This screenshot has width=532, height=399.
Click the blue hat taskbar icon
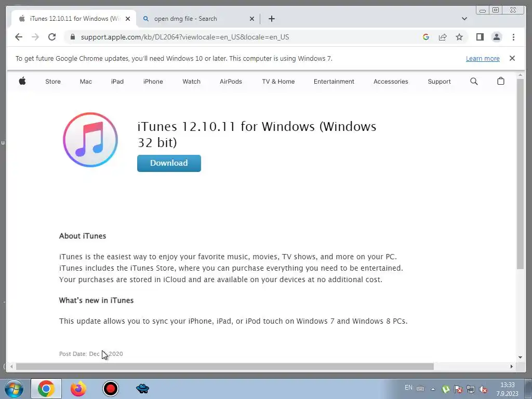tap(142, 389)
